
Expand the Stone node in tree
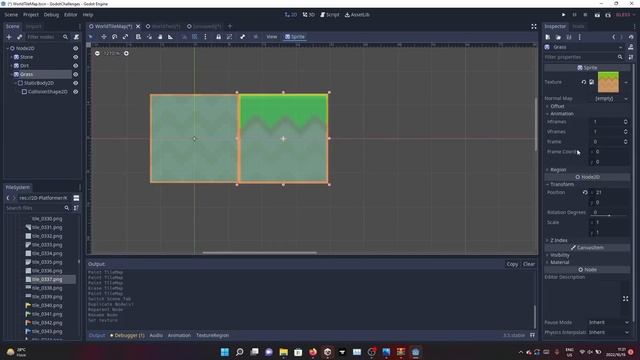click(11, 57)
